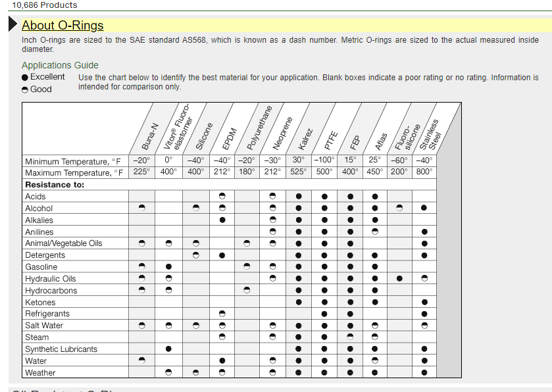Image resolution: width=552 pixels, height=392 pixels.
Task: Select the 'Weather' row label
Action: [x=40, y=373]
